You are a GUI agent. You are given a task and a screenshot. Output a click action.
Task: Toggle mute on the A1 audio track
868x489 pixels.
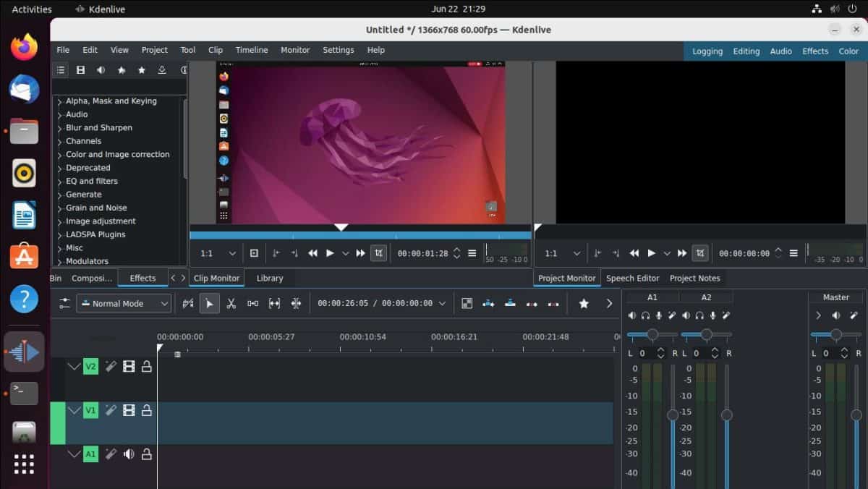pos(129,454)
